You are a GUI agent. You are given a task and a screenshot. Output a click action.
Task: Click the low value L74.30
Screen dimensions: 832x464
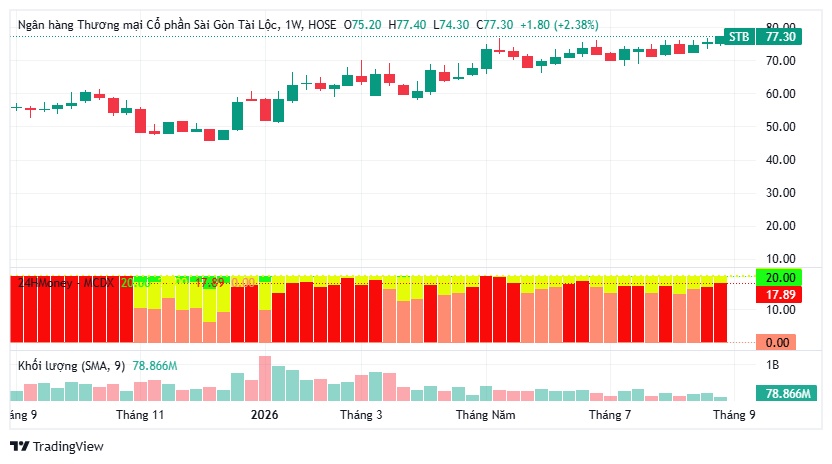[x=451, y=25]
